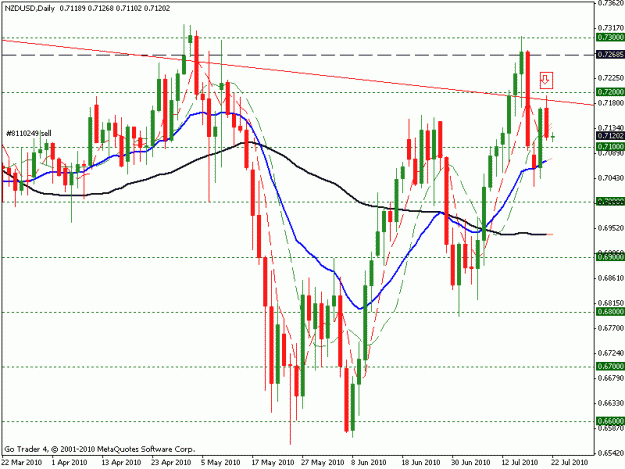The width and height of the screenshot is (625, 469).
Task: Click the current price tag 0.71202
Action: (x=610, y=136)
